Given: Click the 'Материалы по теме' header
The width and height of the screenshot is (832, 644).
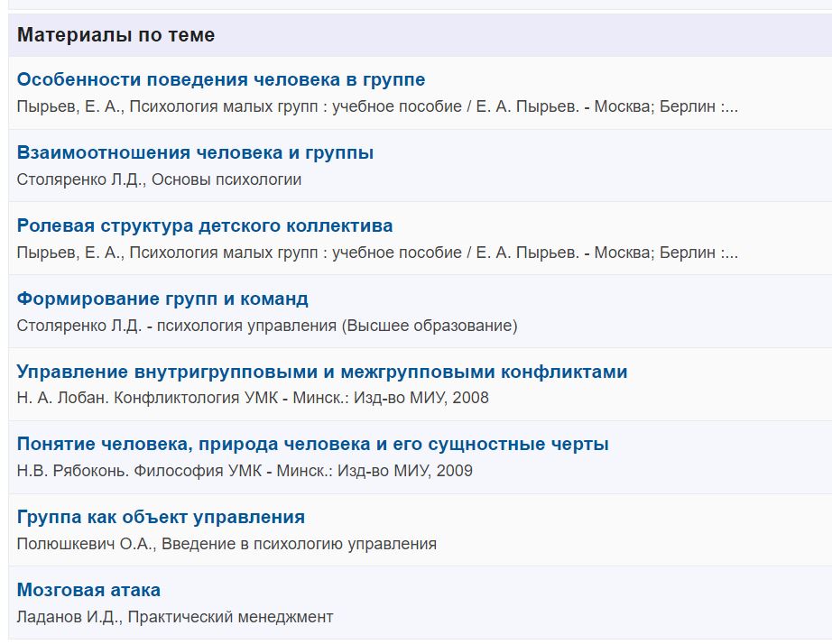Looking at the screenshot, I should [x=116, y=35].
